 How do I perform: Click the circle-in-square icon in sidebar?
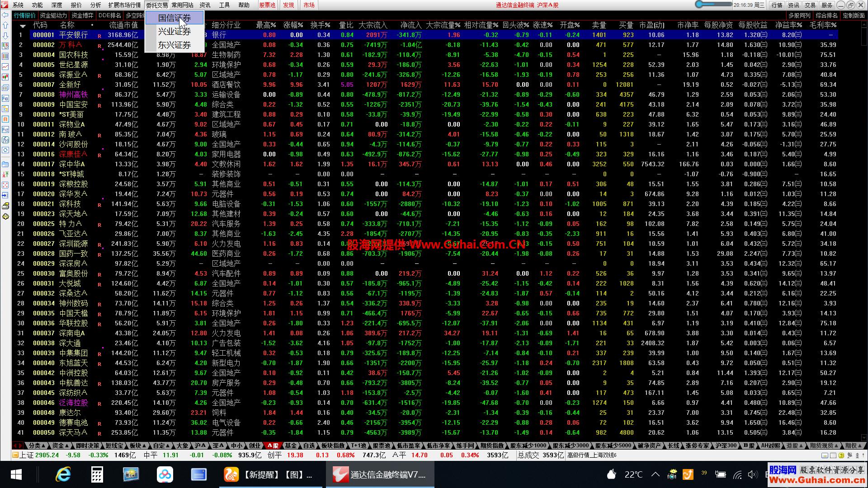[x=5, y=150]
